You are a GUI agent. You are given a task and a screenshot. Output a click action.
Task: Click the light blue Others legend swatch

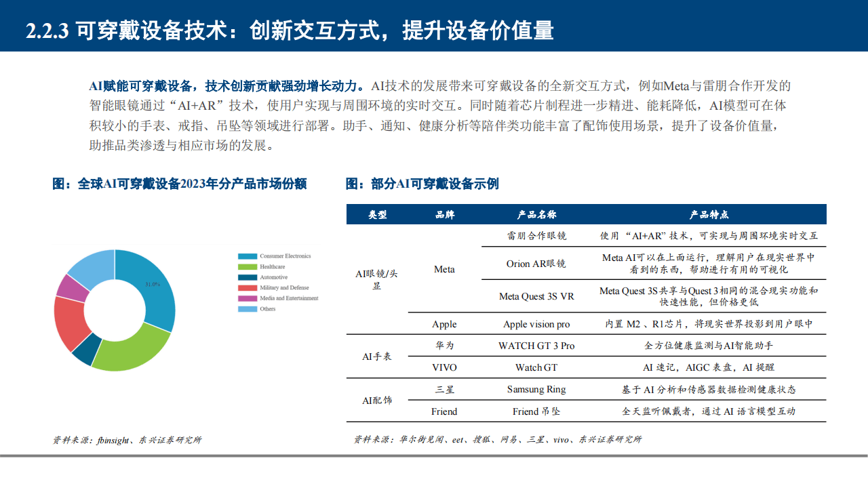click(x=248, y=309)
